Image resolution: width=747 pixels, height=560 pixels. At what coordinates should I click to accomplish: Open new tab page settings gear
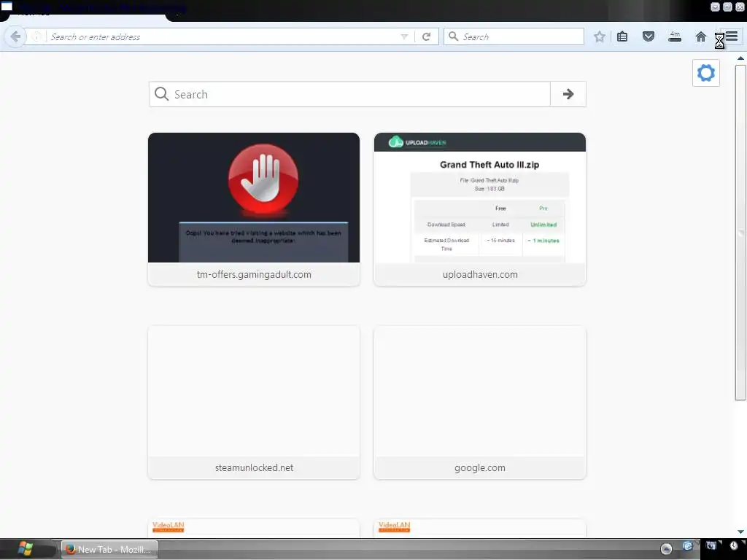pos(706,73)
